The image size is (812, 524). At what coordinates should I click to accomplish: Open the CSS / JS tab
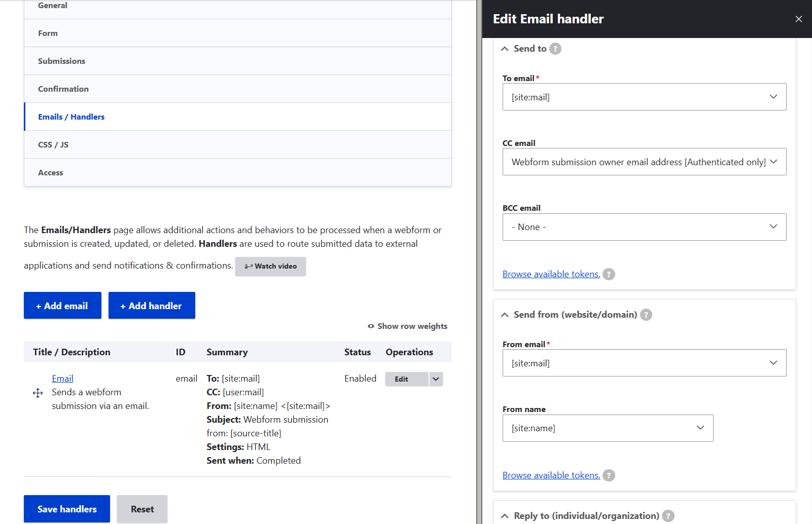[238, 144]
